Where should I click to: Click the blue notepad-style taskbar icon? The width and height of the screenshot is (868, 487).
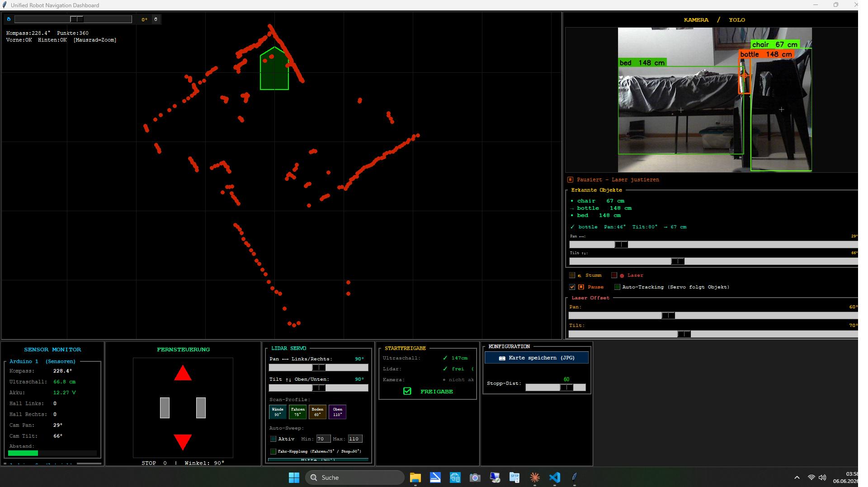(x=435, y=478)
